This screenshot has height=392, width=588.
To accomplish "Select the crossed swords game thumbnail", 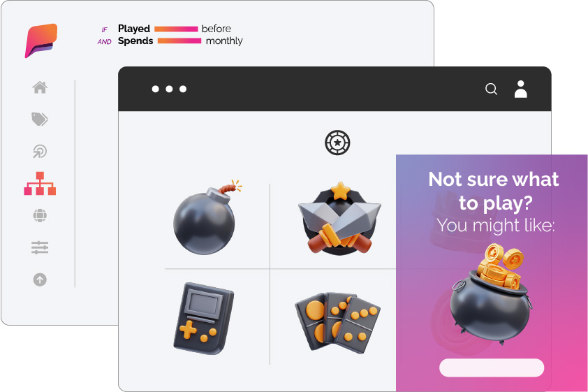I will click(x=339, y=218).
